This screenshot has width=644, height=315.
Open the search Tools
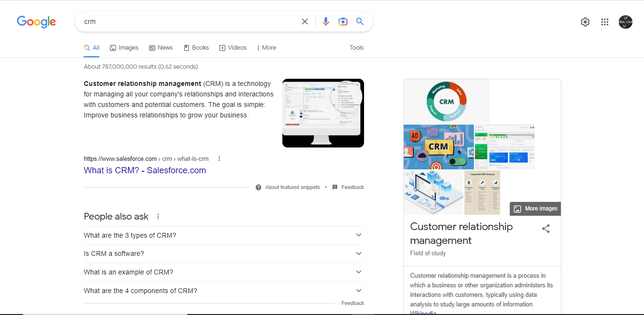356,48
